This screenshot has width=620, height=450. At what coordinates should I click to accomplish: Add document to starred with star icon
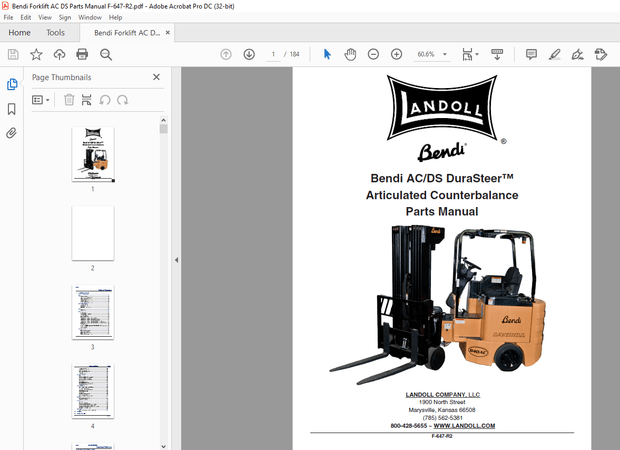(x=36, y=54)
